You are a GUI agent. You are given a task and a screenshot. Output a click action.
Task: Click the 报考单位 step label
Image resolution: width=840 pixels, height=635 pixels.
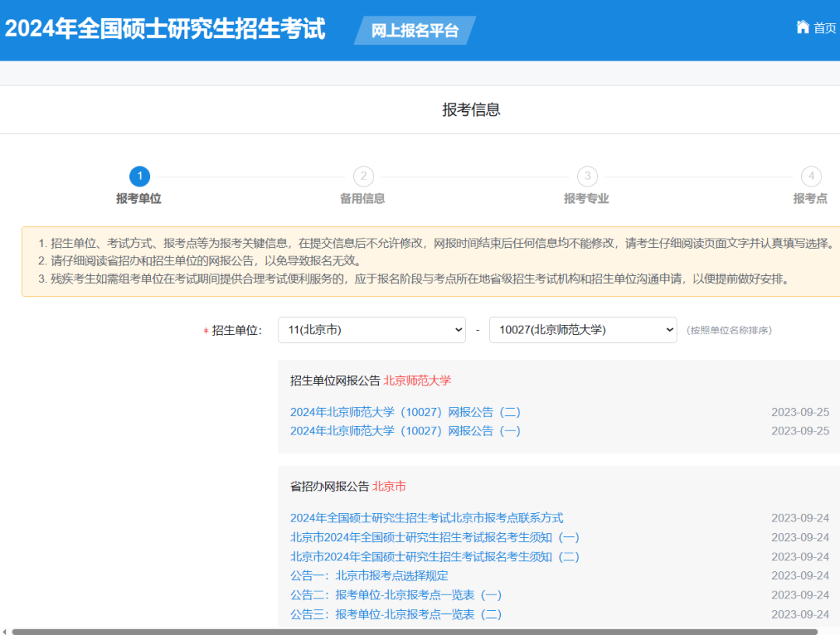point(138,199)
